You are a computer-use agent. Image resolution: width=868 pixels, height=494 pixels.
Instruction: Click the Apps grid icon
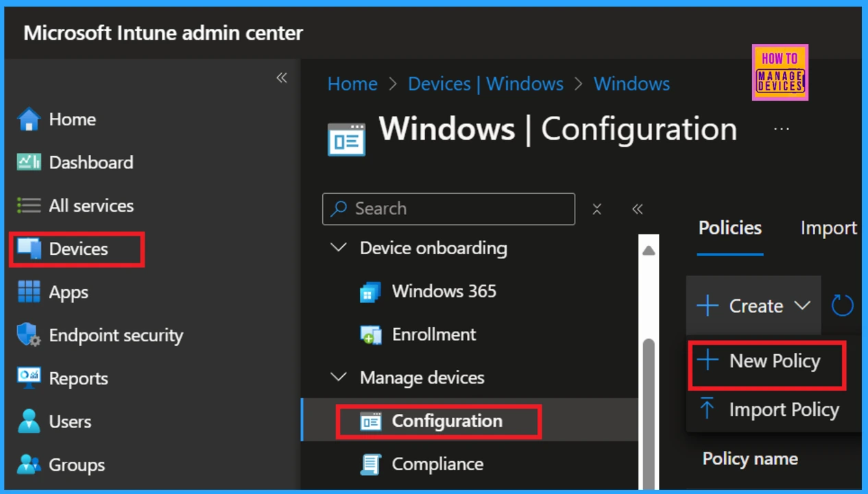tap(29, 292)
